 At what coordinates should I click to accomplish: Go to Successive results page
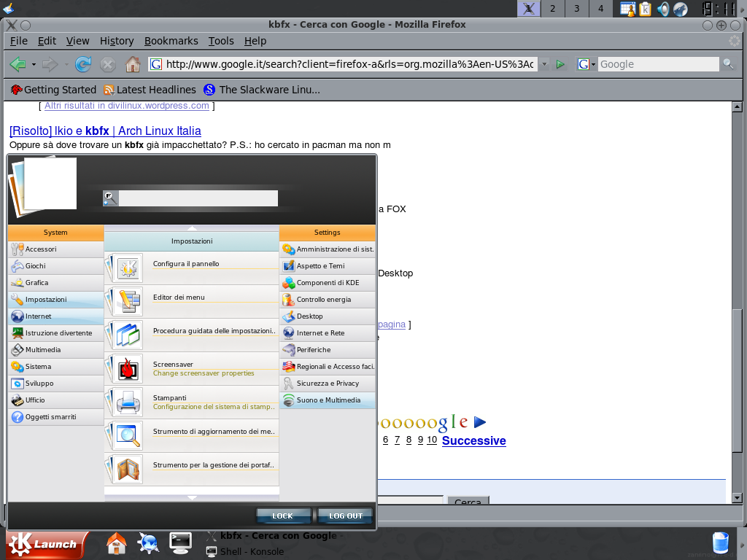click(474, 440)
